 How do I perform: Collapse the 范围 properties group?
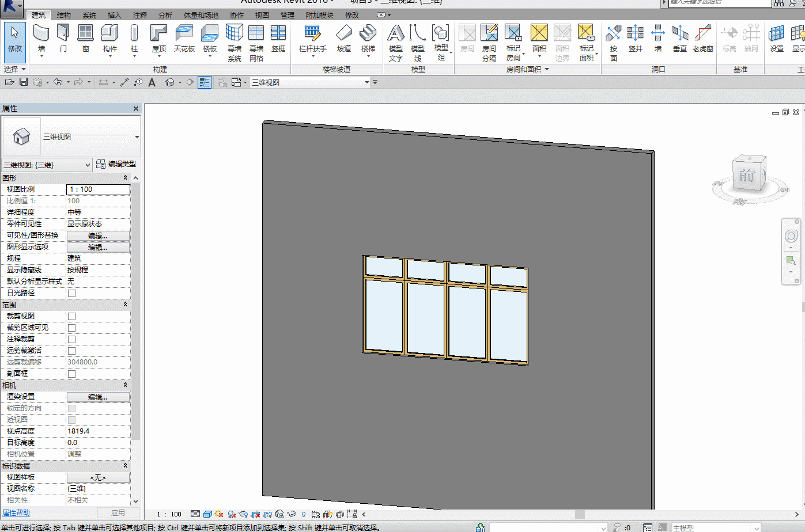[x=125, y=305]
